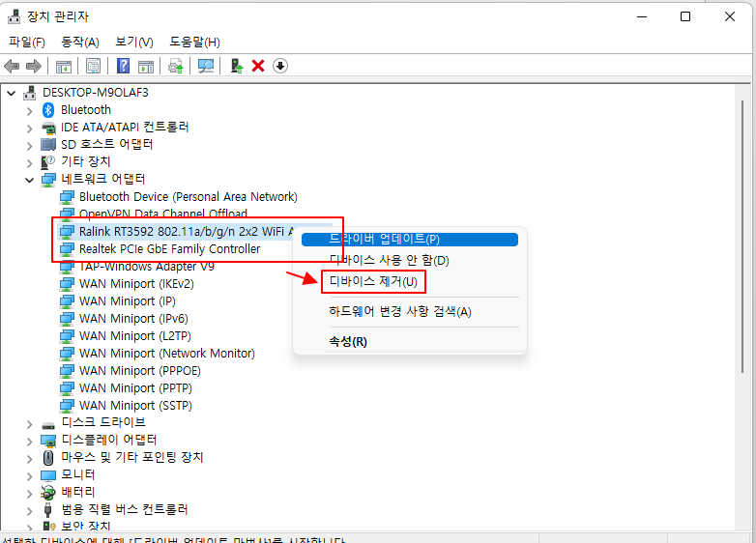Open the 동작(A) menu
Viewport: 756px width, 543px height.
80,43
